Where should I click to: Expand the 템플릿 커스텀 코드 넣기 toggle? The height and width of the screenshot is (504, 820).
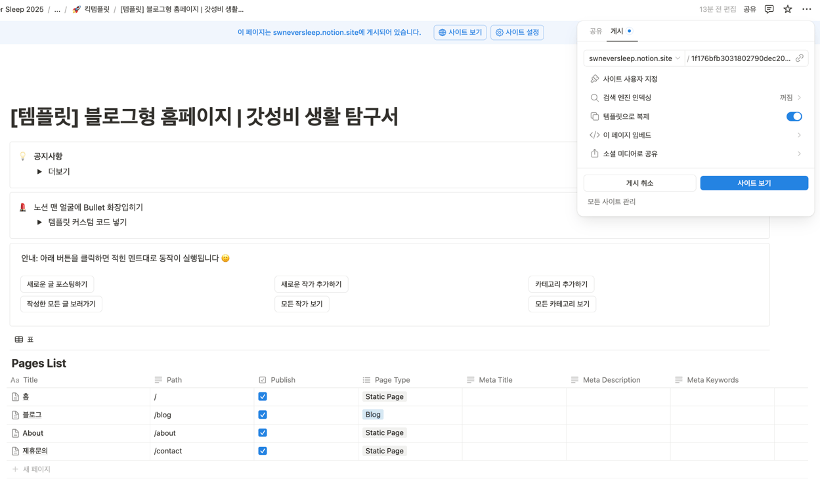coord(39,222)
